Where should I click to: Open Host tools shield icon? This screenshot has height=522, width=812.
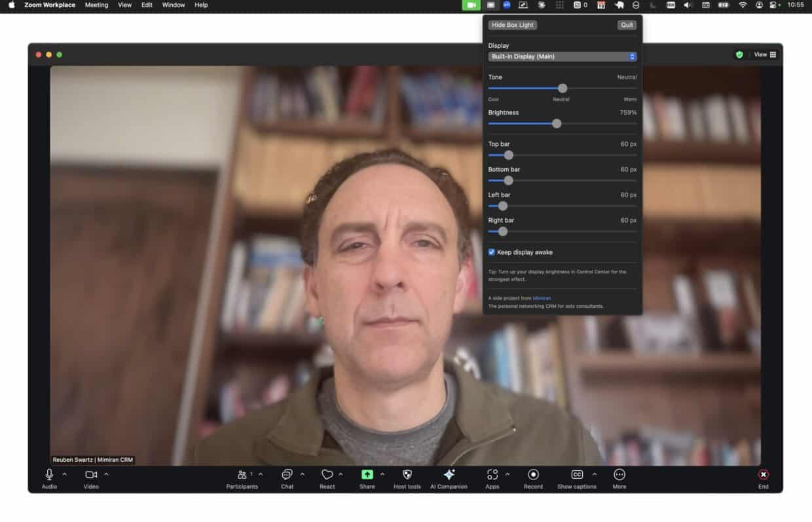[x=407, y=475]
